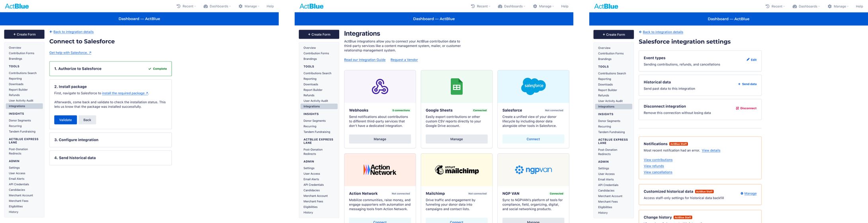Expand step 4 Send historical data
868x223 pixels.
[111, 158]
